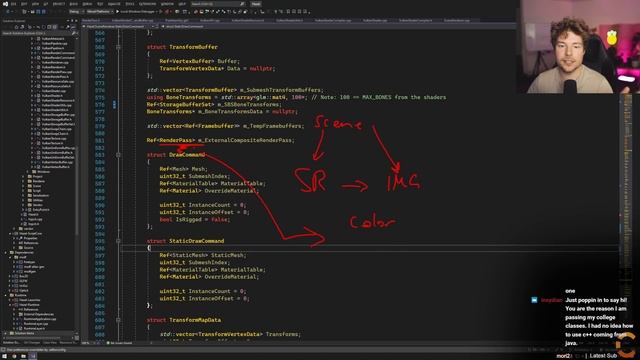Focus the top Search box
The image size is (640, 360).
pos(218,4)
